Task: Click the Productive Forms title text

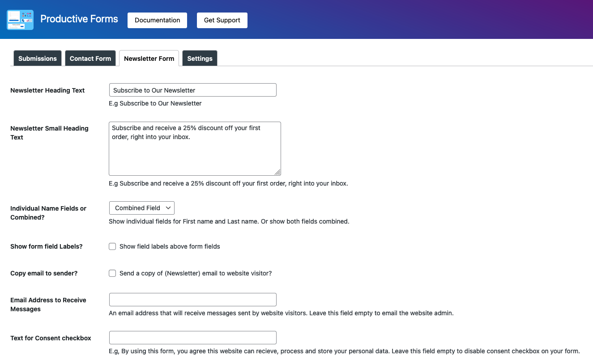Action: 79,19
